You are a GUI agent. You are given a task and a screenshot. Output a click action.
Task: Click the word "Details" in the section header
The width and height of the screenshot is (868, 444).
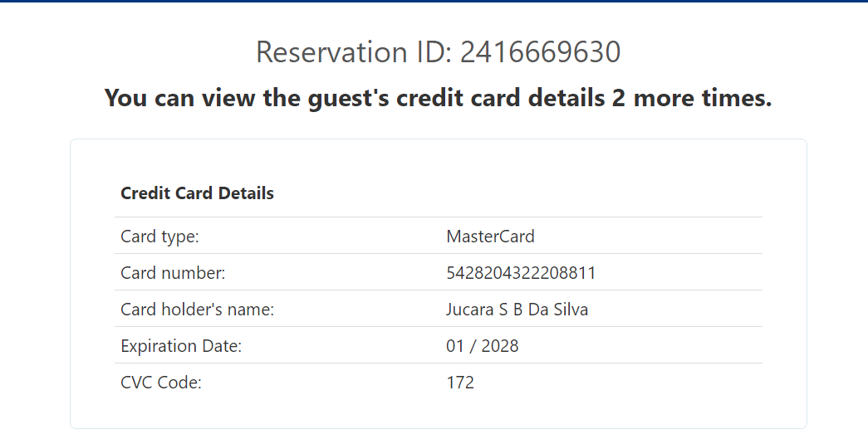[247, 193]
